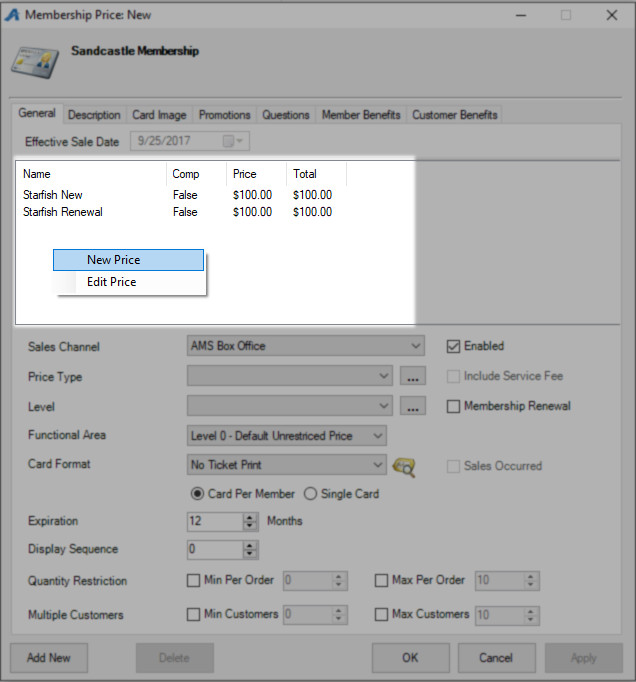
Task: Click the ellipsis button beside Price Type
Action: [x=413, y=376]
